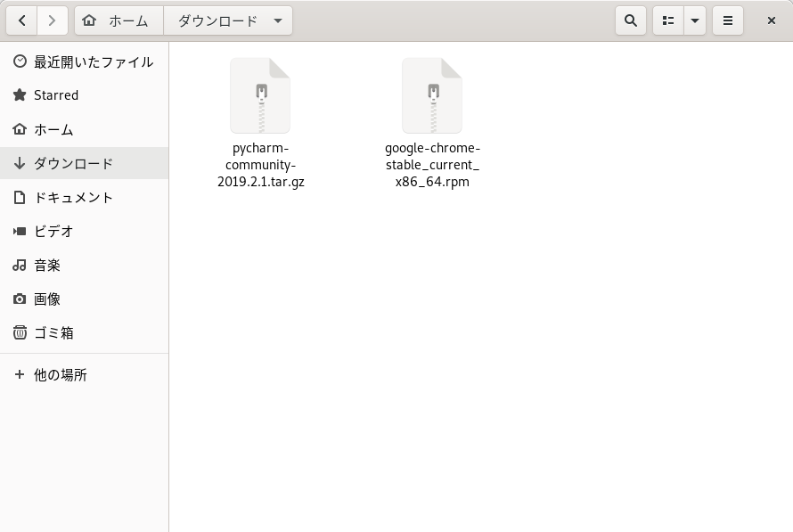
Task: Select ダウンロード label in sidebar
Action: tap(73, 163)
